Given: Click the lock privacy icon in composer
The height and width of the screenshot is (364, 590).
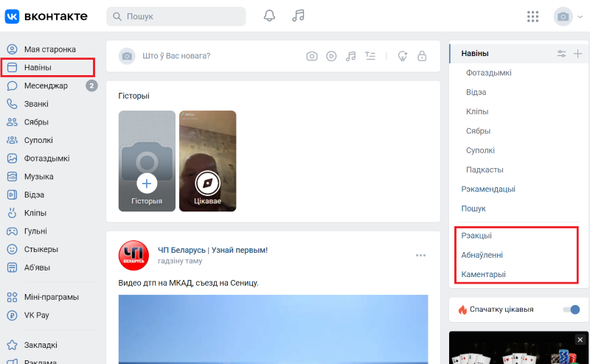Looking at the screenshot, I should pyautogui.click(x=422, y=56).
